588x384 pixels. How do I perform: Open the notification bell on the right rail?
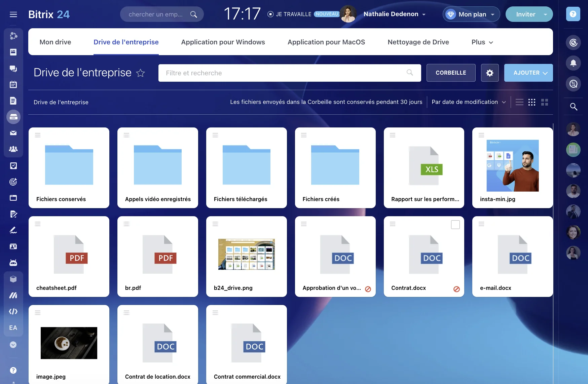coord(574,63)
